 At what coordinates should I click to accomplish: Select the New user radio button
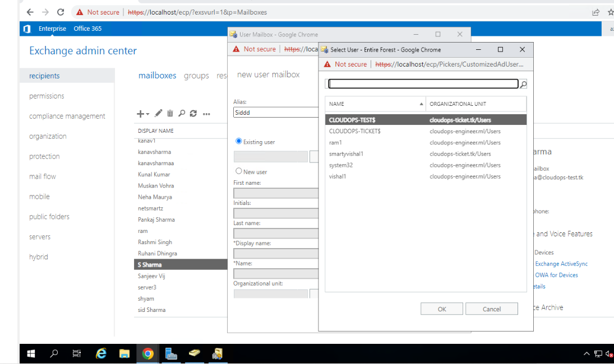click(x=238, y=171)
